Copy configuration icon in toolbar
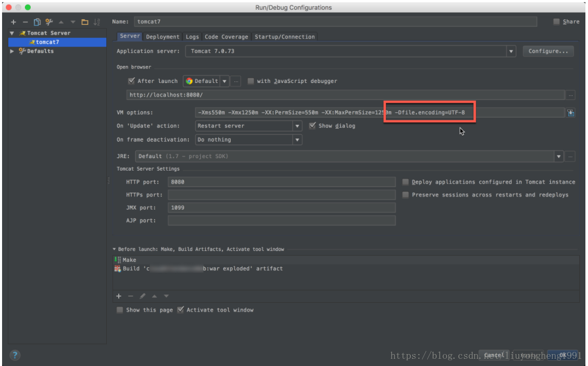 pos(37,22)
